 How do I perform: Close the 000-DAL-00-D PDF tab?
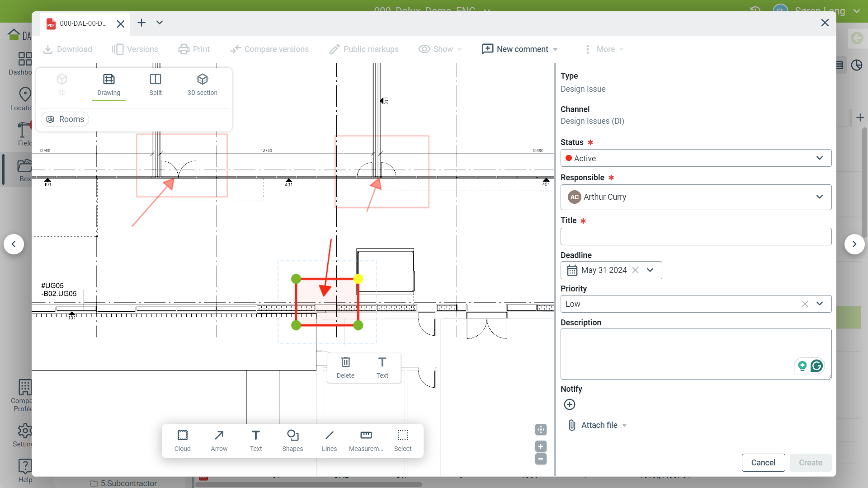(120, 24)
